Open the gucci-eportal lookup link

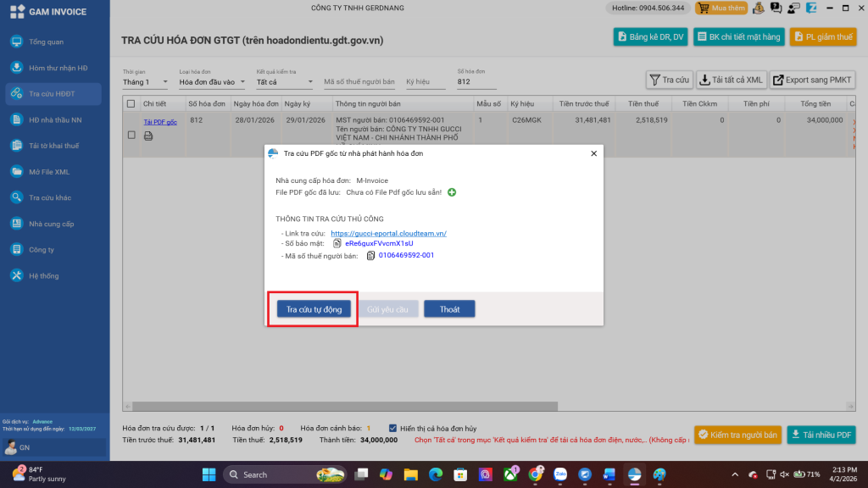(388, 233)
